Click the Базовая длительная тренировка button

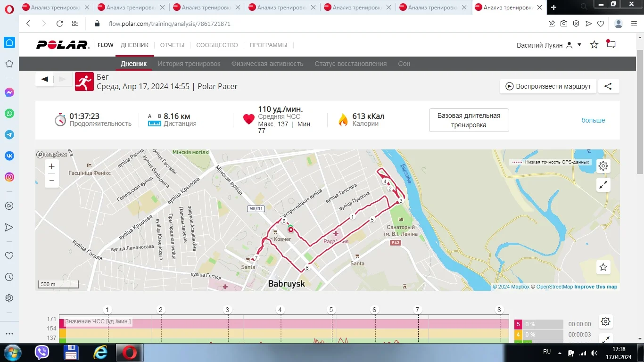[x=469, y=120]
